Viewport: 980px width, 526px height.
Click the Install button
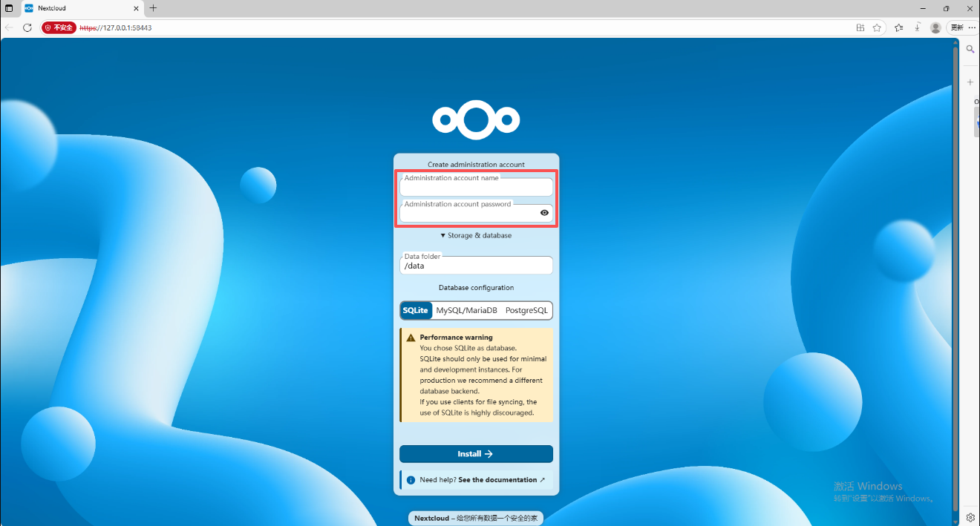pyautogui.click(x=476, y=454)
